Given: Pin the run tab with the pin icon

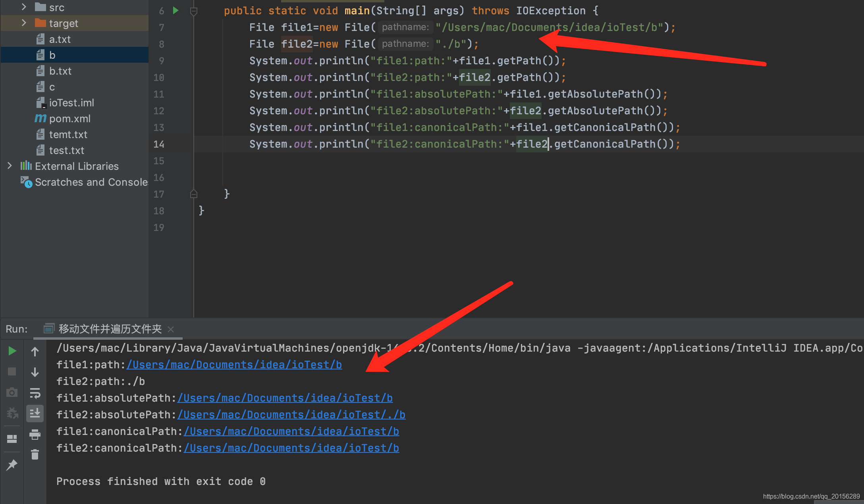Looking at the screenshot, I should pos(12,465).
